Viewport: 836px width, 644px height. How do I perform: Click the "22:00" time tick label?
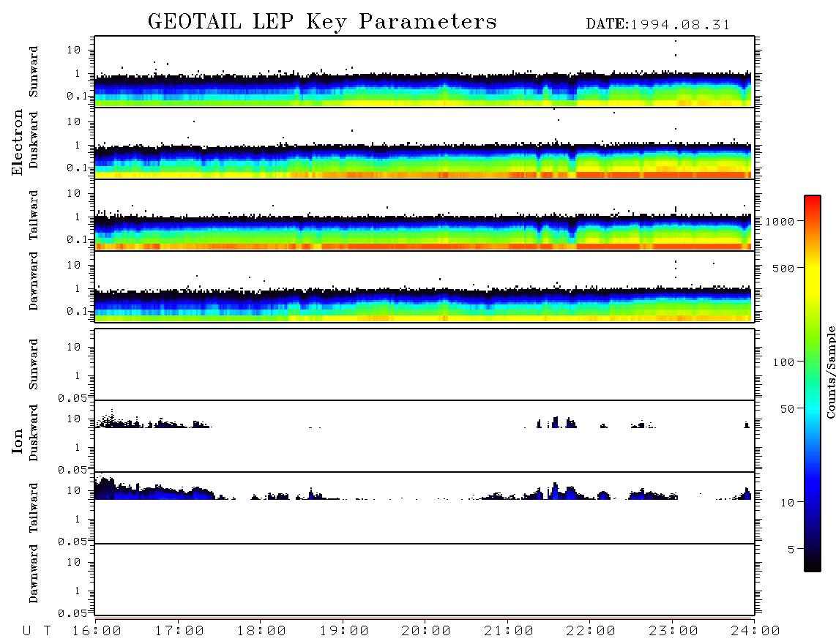591,631
